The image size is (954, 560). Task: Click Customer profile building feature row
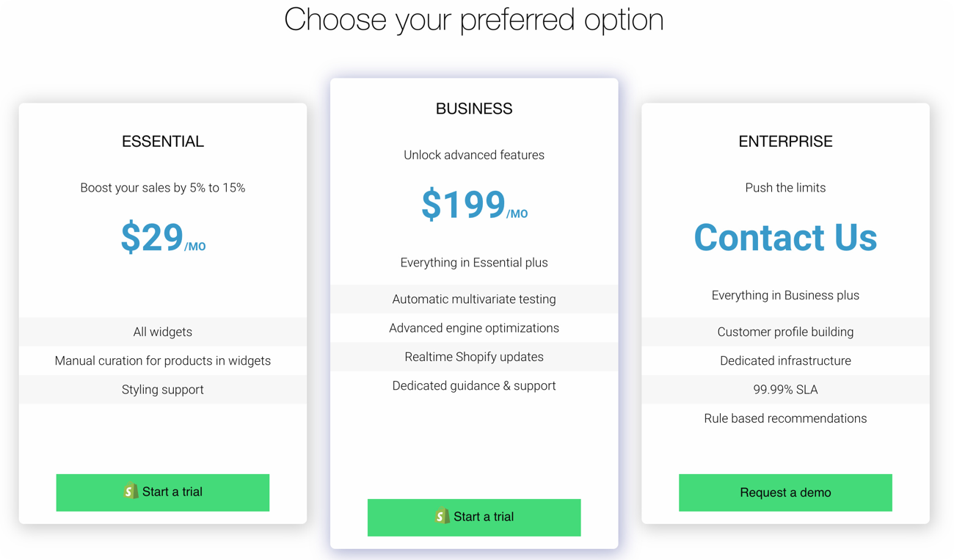click(785, 332)
